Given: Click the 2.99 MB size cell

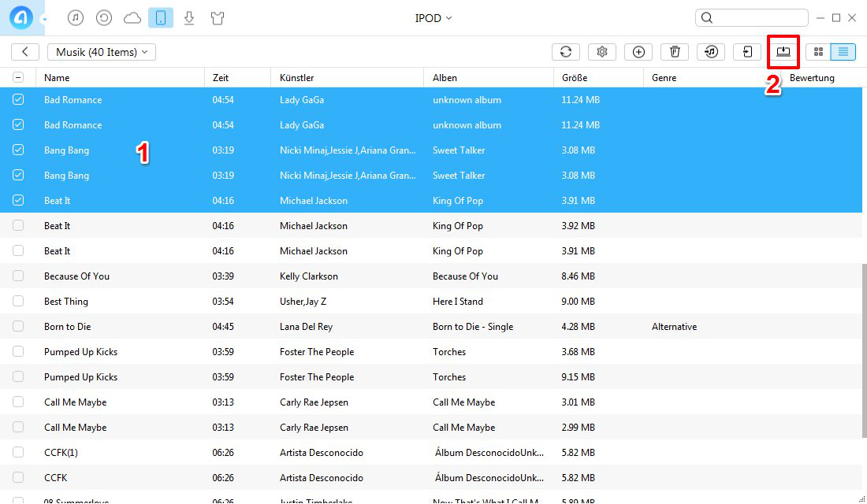Looking at the screenshot, I should point(579,427).
